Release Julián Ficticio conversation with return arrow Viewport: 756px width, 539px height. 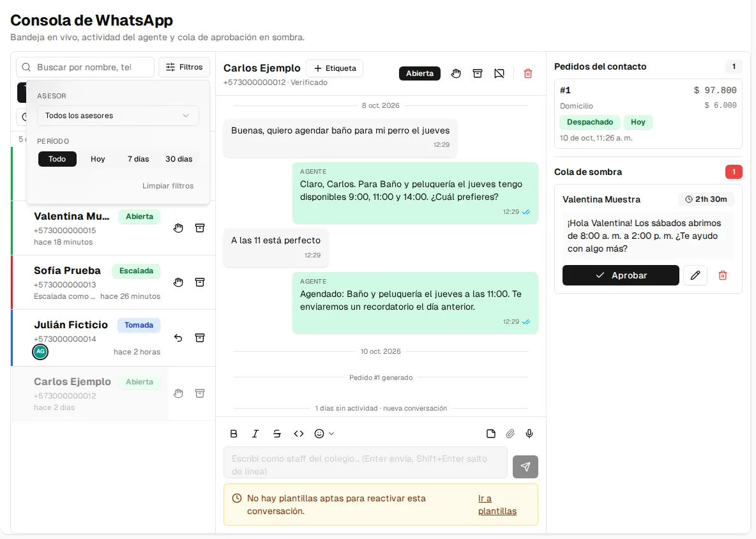178,338
